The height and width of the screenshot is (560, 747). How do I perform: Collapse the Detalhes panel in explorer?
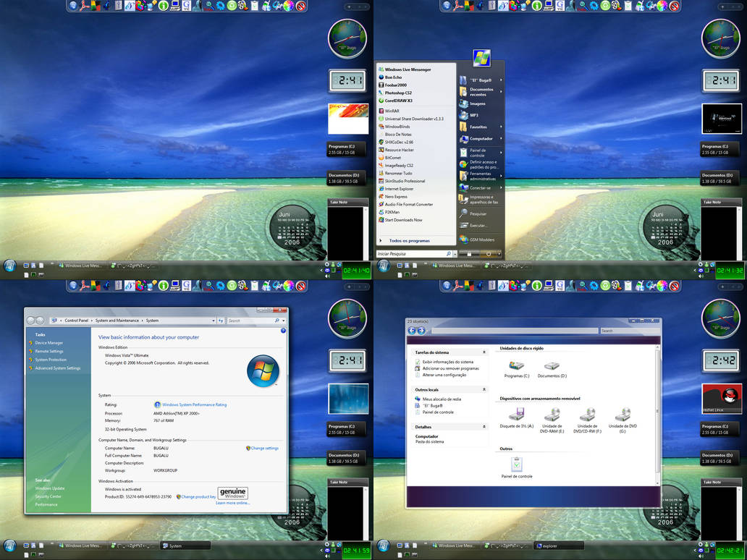(x=484, y=427)
